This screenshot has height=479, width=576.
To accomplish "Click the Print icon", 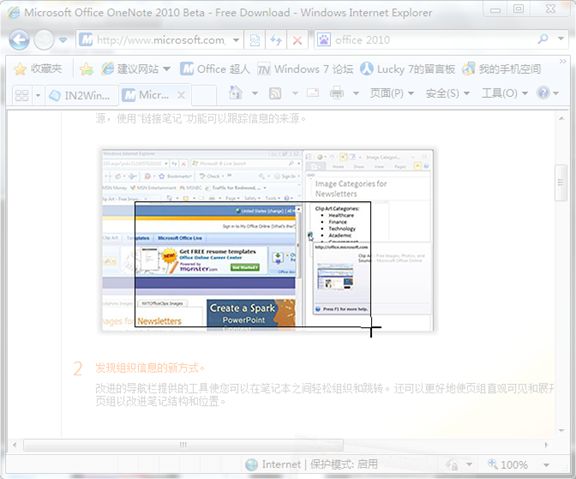I will pos(336,93).
